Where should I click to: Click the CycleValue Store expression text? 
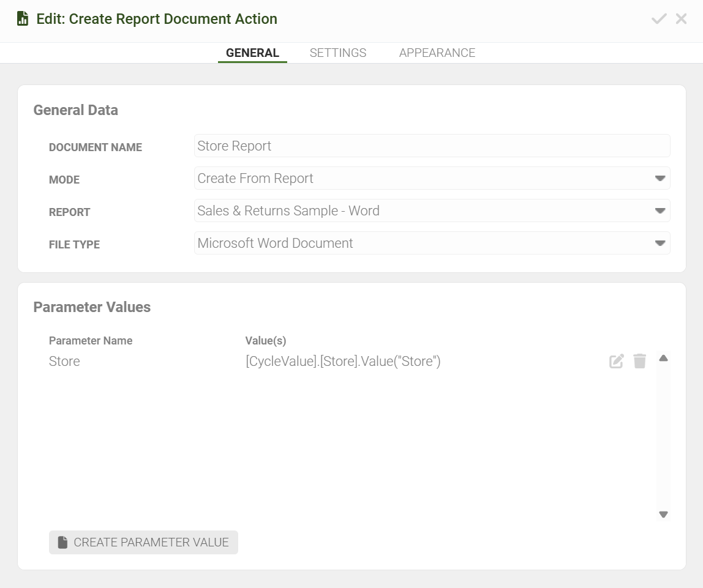click(343, 362)
